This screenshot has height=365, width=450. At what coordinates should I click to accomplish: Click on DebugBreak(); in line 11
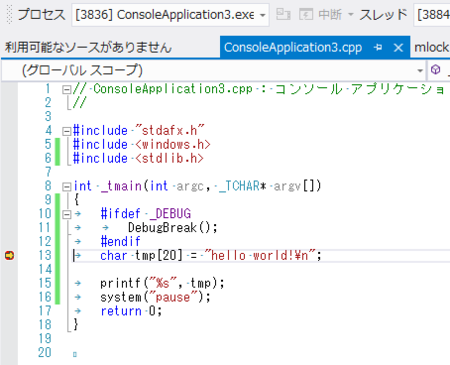[x=173, y=228]
